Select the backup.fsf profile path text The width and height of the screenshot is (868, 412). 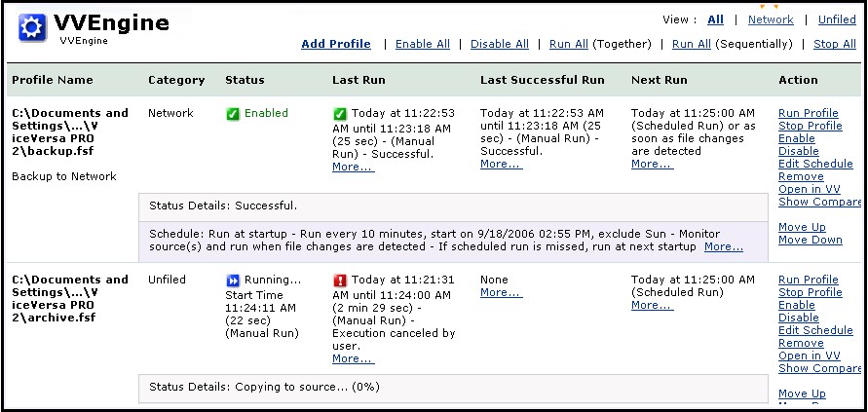pos(70,131)
